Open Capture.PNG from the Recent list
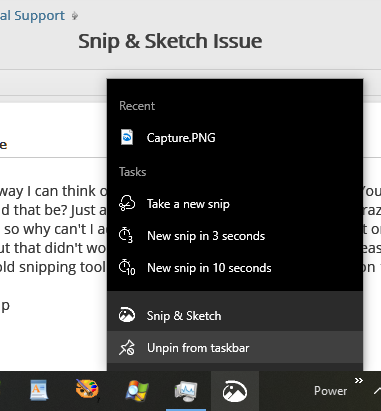Image resolution: width=381 pixels, height=411 pixels. click(x=235, y=138)
